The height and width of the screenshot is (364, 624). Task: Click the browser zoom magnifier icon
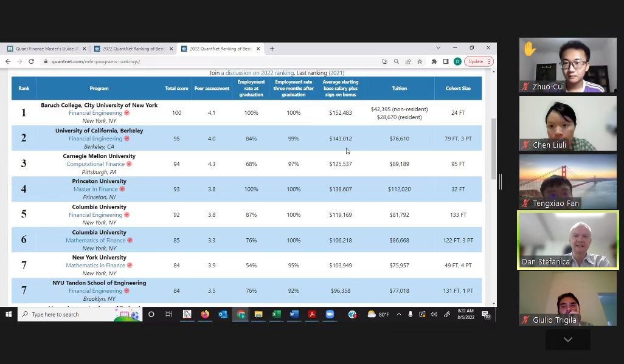(x=397, y=61)
